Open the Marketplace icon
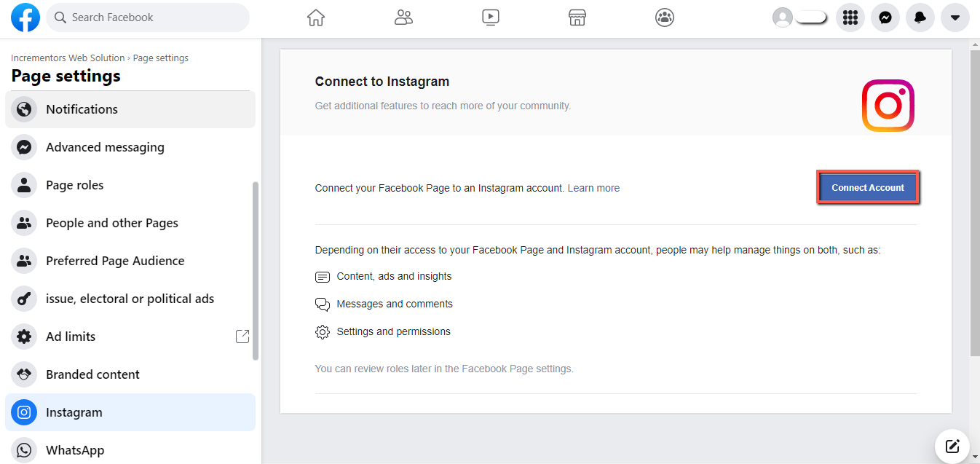The width and height of the screenshot is (980, 464). tap(577, 17)
